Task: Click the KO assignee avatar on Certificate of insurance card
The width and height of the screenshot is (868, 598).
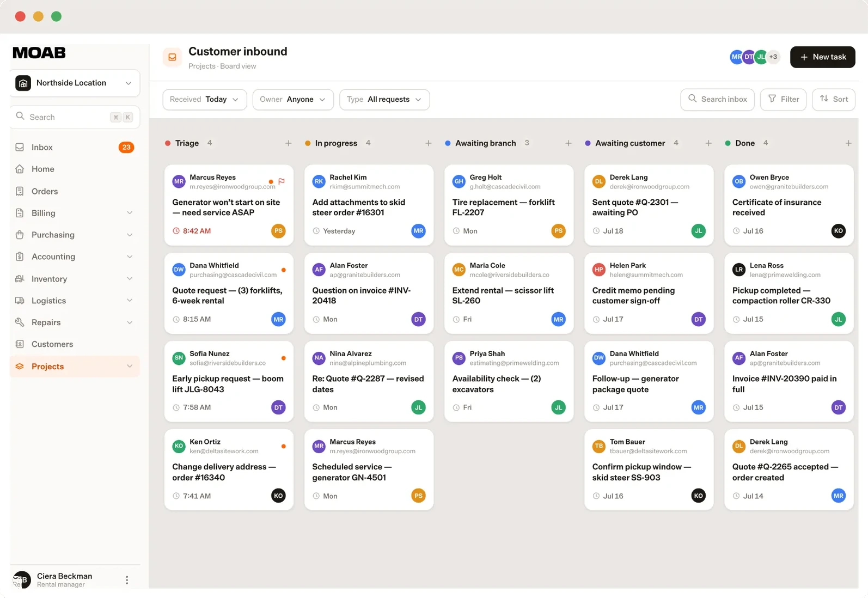Action: (838, 231)
